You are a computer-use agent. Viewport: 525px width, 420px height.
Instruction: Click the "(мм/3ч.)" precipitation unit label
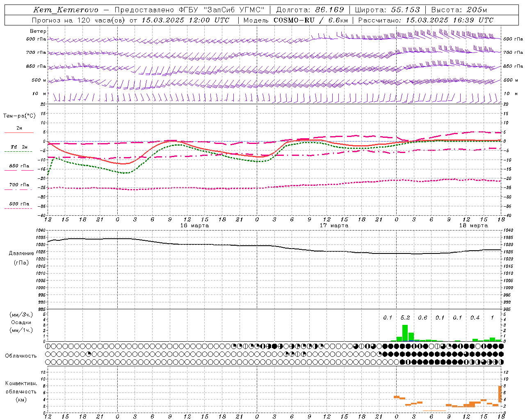pos(22,315)
